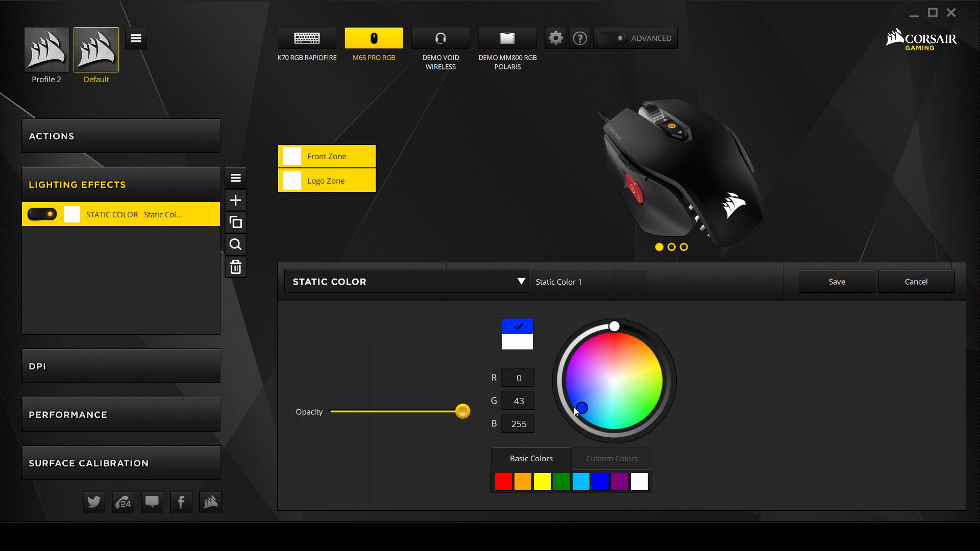Viewport: 980px width, 551px height.
Task: Drag the Opacity slider to adjust
Action: pos(464,411)
